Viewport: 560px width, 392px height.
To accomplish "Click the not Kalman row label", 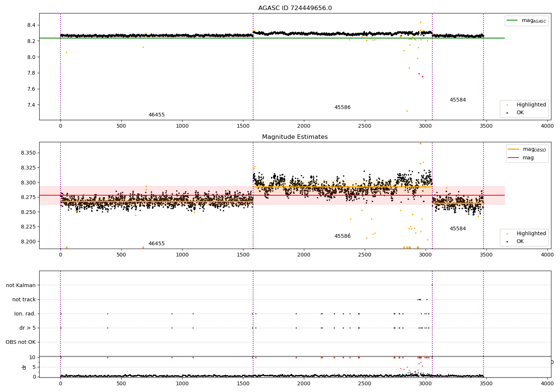I will pos(21,285).
